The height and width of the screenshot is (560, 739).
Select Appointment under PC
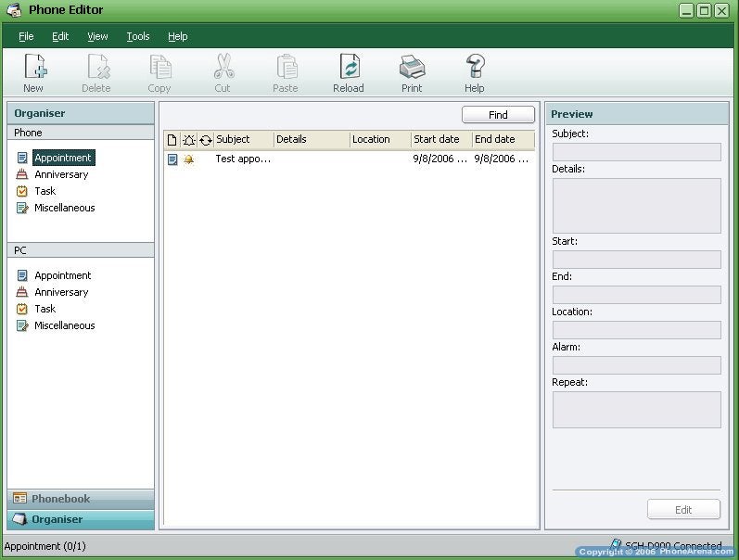click(63, 275)
